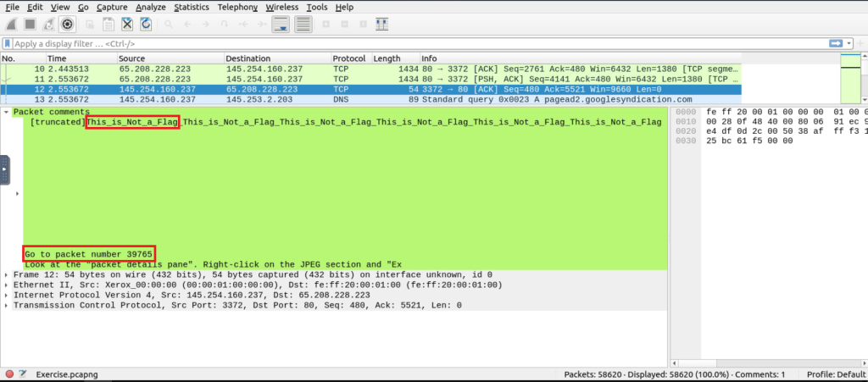Click the expert information red circle icon
868x382 pixels.
pos(9,374)
